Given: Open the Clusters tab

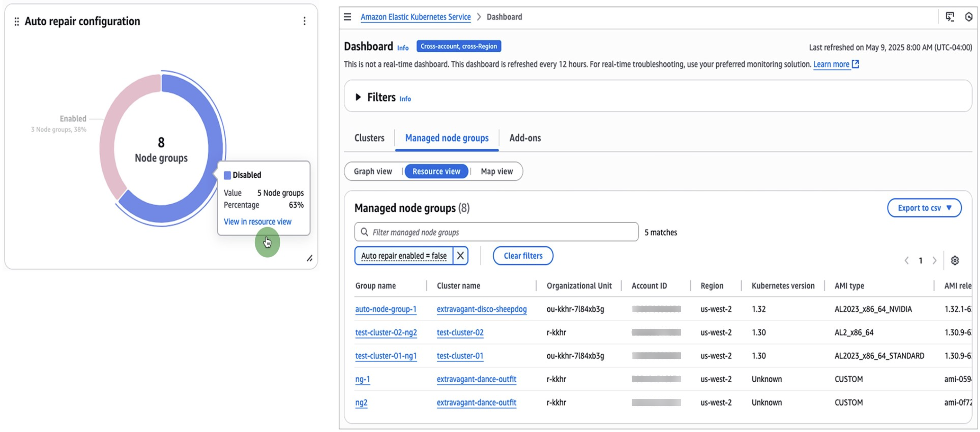Looking at the screenshot, I should [369, 138].
